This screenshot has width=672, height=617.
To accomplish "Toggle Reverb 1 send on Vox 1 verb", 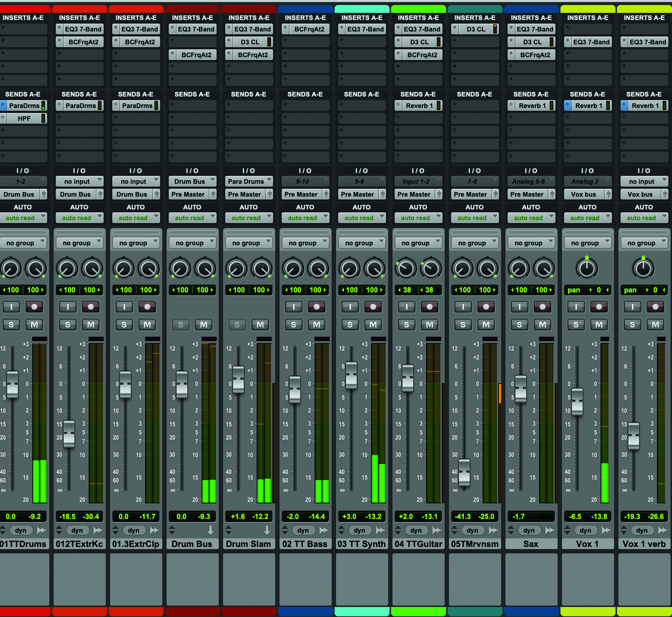I will (624, 105).
